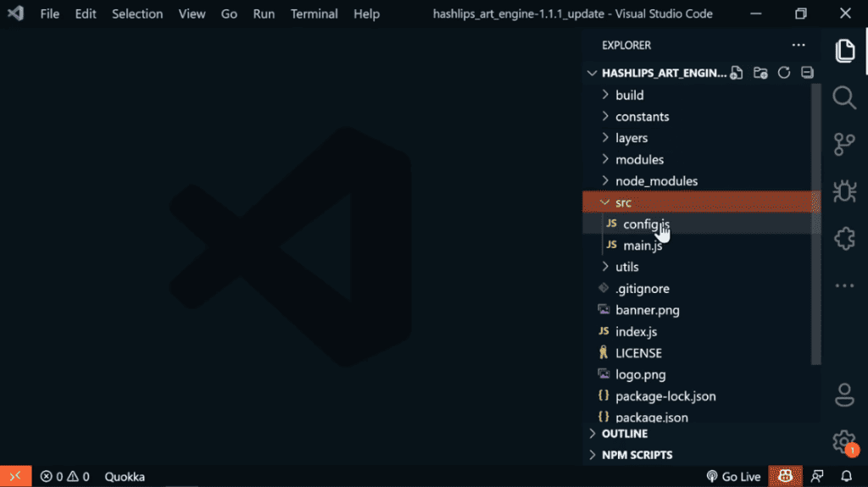868x487 pixels.
Task: Click the VS Code logo in title bar
Action: click(15, 14)
